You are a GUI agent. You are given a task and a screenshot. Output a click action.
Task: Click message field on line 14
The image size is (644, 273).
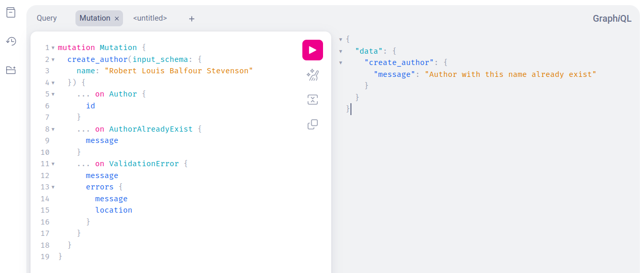click(111, 199)
